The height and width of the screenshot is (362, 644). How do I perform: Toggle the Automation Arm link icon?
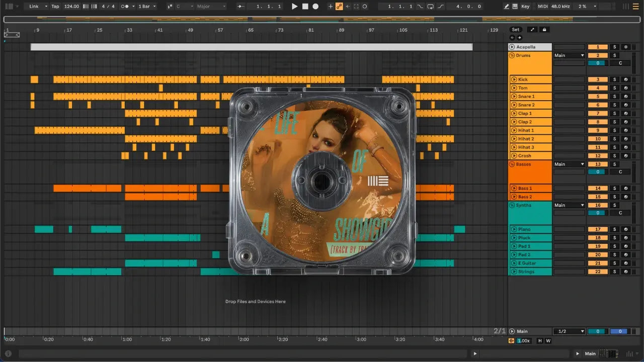pos(339,7)
